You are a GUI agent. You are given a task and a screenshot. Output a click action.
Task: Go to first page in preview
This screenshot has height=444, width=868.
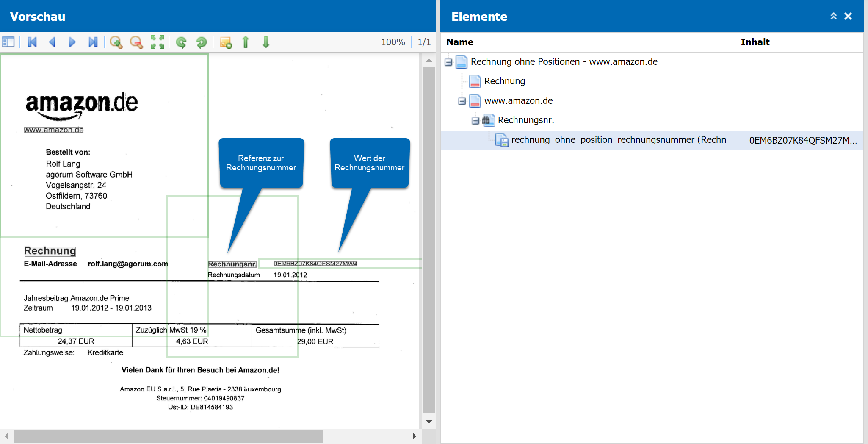32,42
